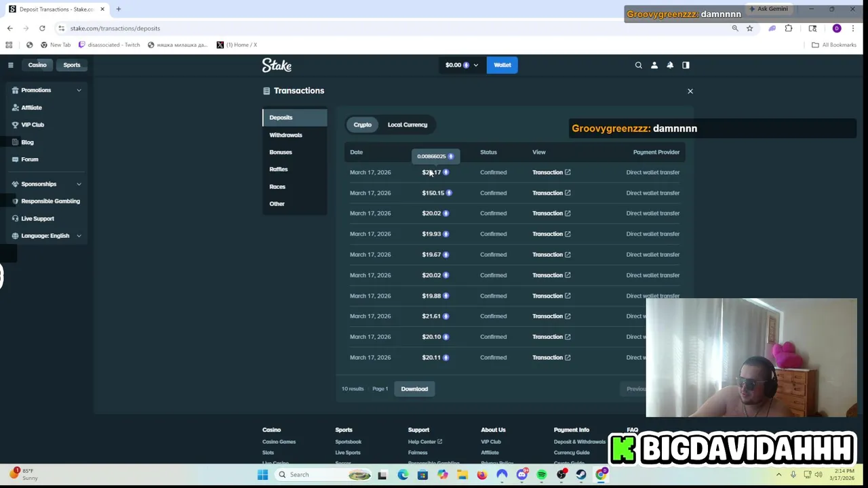The image size is (868, 488).
Task: Open Steam from the taskbar
Action: tap(581, 474)
